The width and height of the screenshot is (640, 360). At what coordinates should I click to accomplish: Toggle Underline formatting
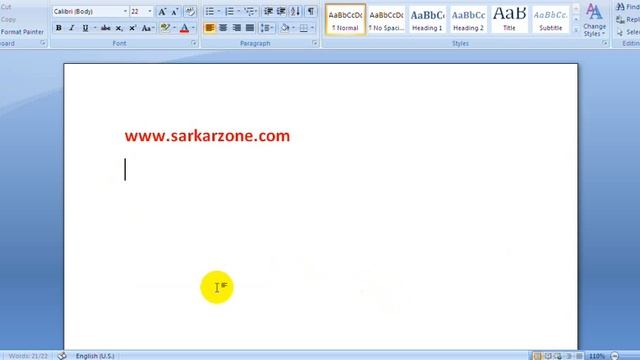click(x=85, y=28)
